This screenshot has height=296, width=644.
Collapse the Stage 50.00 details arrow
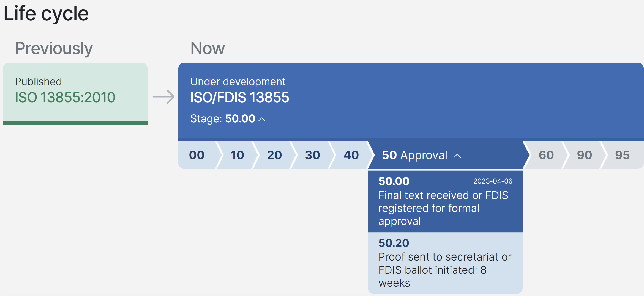tap(262, 119)
